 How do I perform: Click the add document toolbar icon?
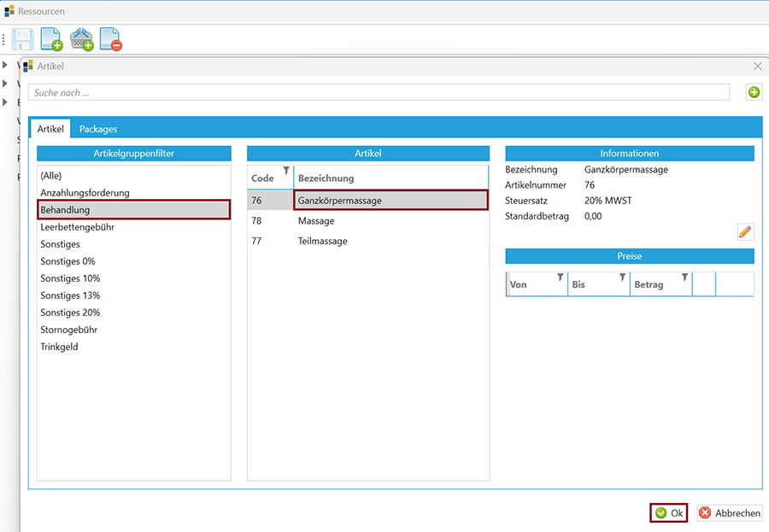pos(51,39)
